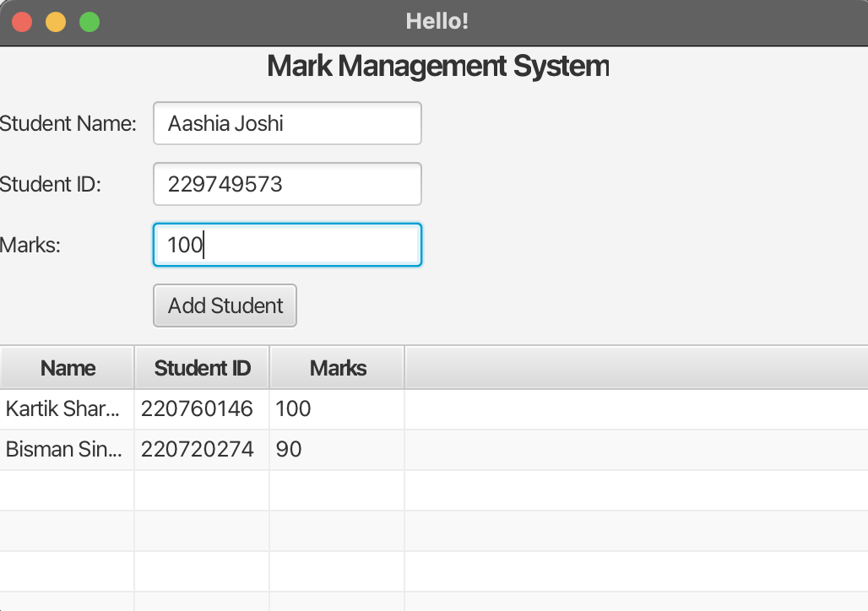Click the Add Student button

[225, 305]
